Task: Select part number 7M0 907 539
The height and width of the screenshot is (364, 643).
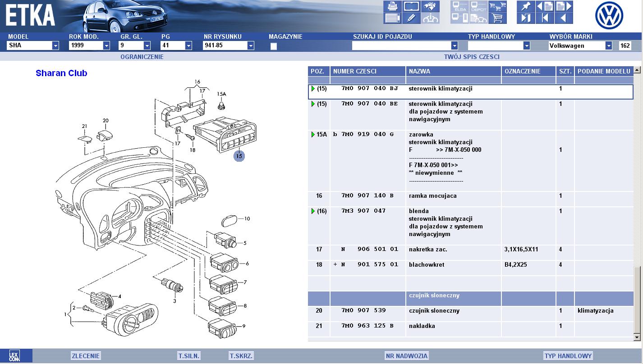Action: pos(364,311)
